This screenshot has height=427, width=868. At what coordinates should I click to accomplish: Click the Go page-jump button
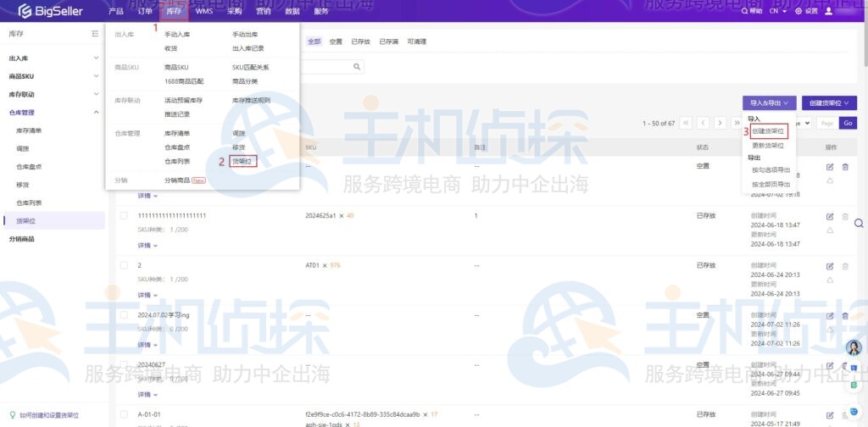point(848,123)
